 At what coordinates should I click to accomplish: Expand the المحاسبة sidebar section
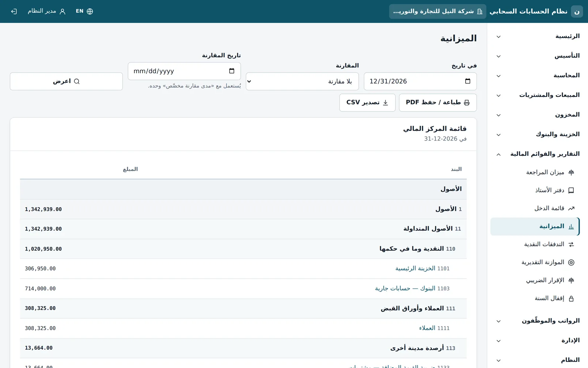[x=538, y=75]
